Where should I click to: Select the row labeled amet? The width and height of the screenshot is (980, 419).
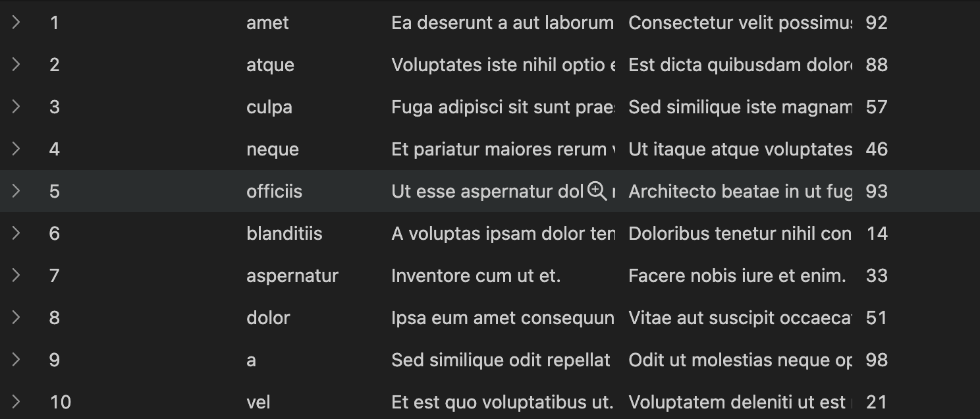pos(267,22)
